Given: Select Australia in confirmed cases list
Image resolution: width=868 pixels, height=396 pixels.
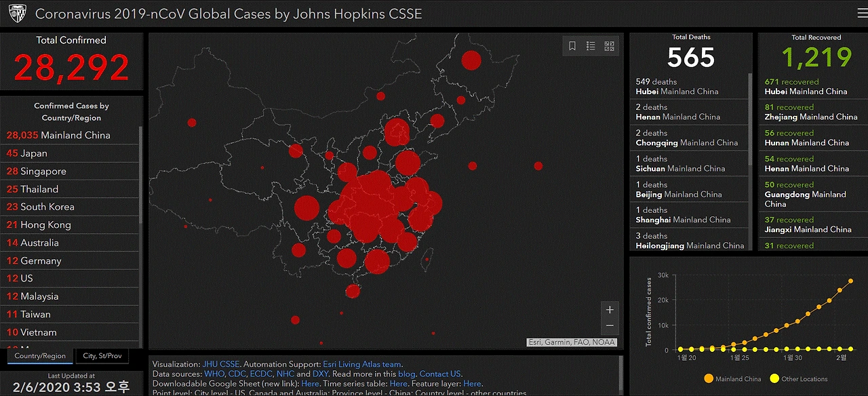Looking at the screenshot, I should (71, 243).
